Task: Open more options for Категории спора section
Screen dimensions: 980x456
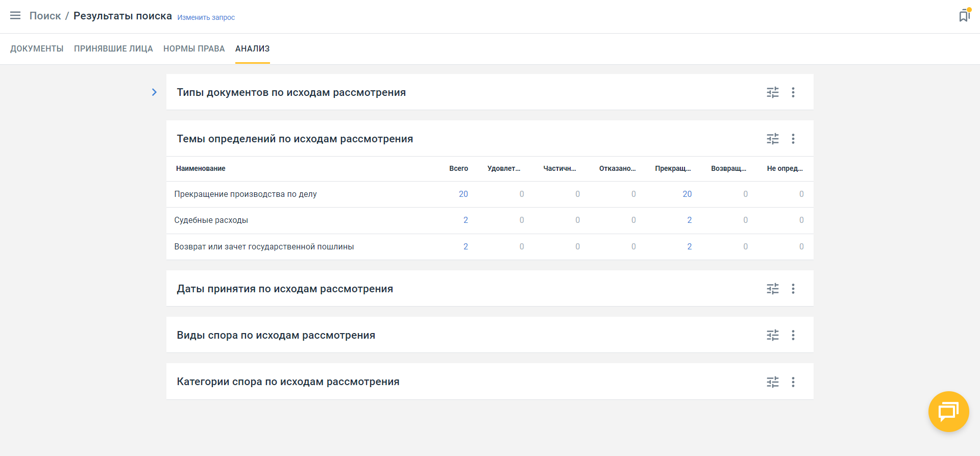Action: pos(793,382)
